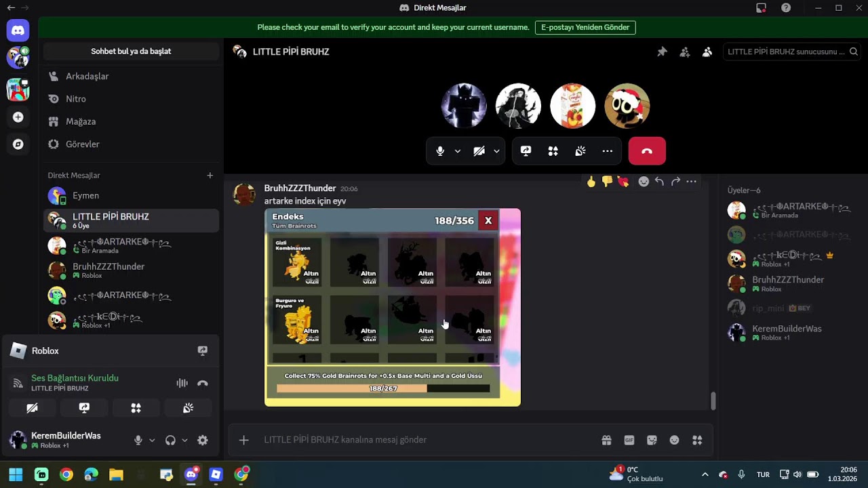
Task: Reply to the BruhhZZZThunder message
Action: pos(659,182)
